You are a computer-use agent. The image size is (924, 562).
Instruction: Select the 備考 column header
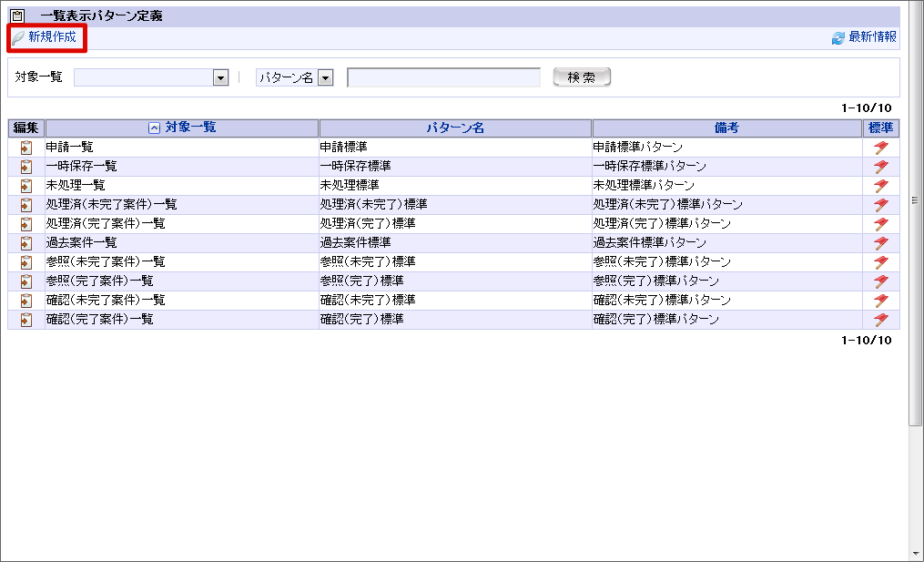point(726,128)
